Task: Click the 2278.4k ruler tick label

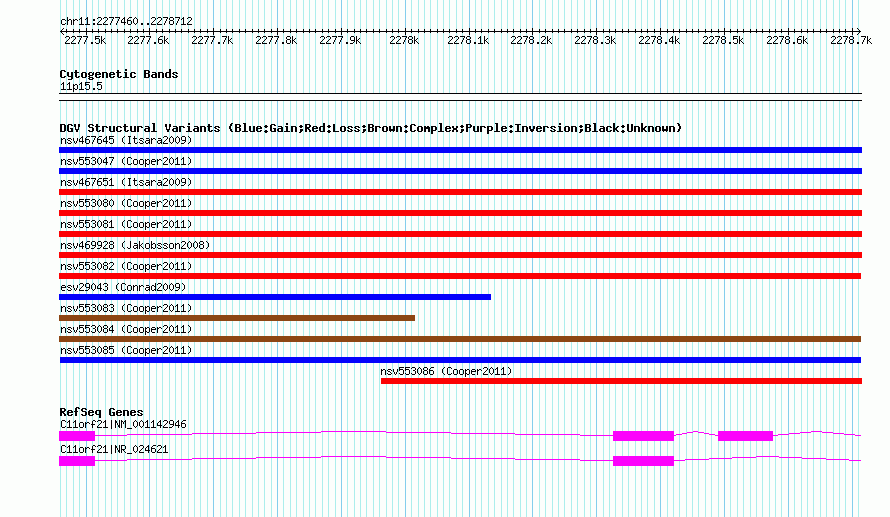Action: click(x=659, y=40)
